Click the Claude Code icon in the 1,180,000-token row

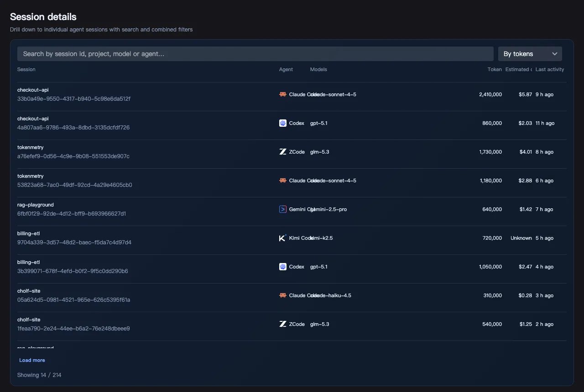pyautogui.click(x=283, y=181)
